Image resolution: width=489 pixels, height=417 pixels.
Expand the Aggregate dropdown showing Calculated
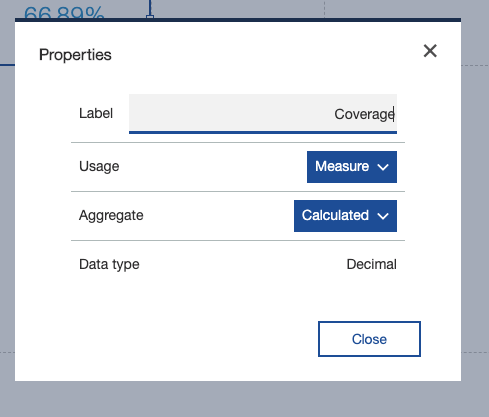point(345,216)
